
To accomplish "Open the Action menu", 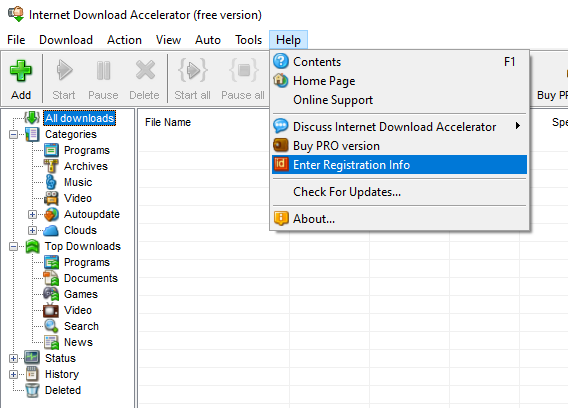I will coord(124,39).
